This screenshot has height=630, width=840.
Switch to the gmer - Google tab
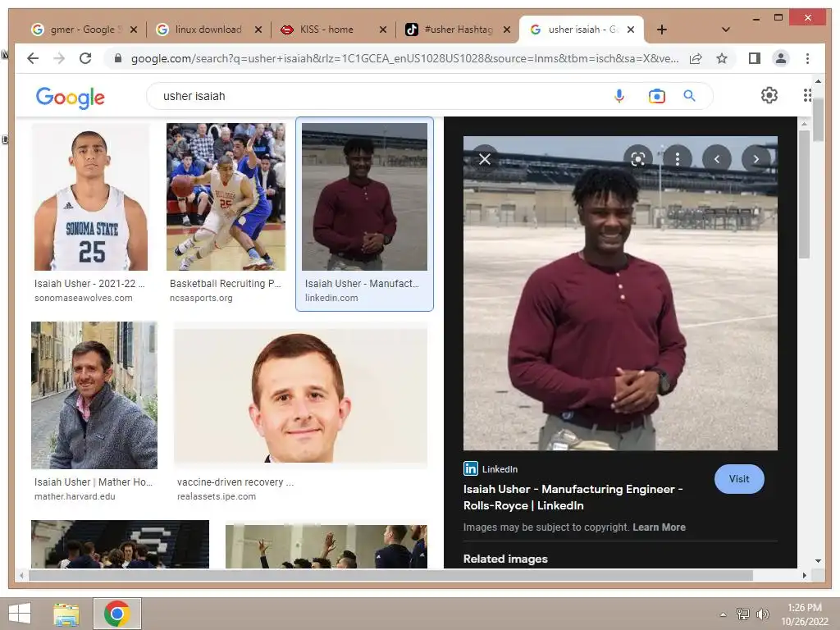tap(83, 30)
